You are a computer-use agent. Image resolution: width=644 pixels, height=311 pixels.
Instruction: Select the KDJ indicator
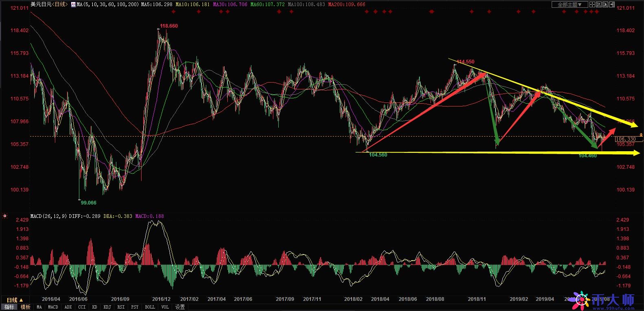coord(107,307)
